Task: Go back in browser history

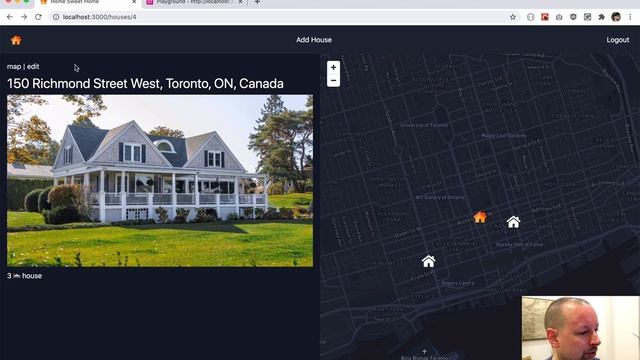Action: [10, 17]
